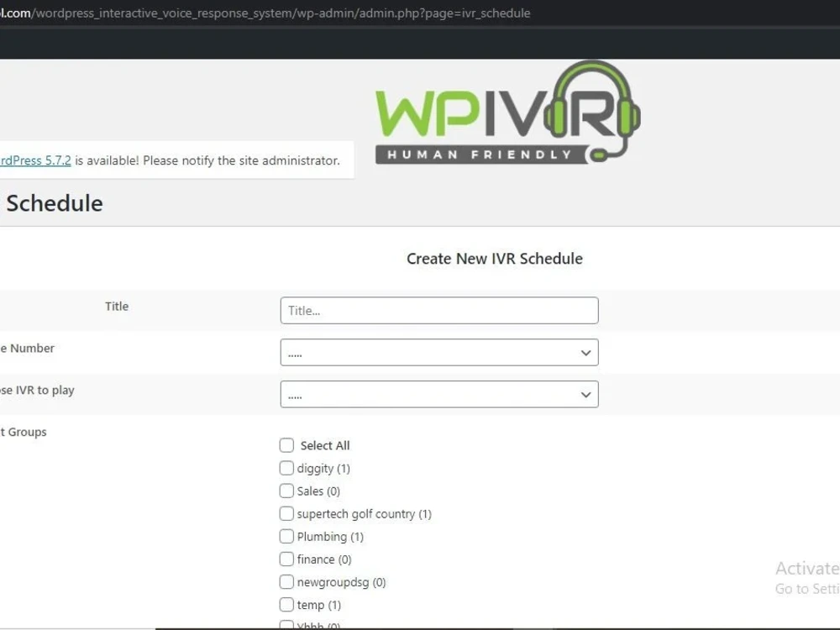The height and width of the screenshot is (630, 840).
Task: Click the Create New IVR Schedule heading
Action: (x=495, y=259)
